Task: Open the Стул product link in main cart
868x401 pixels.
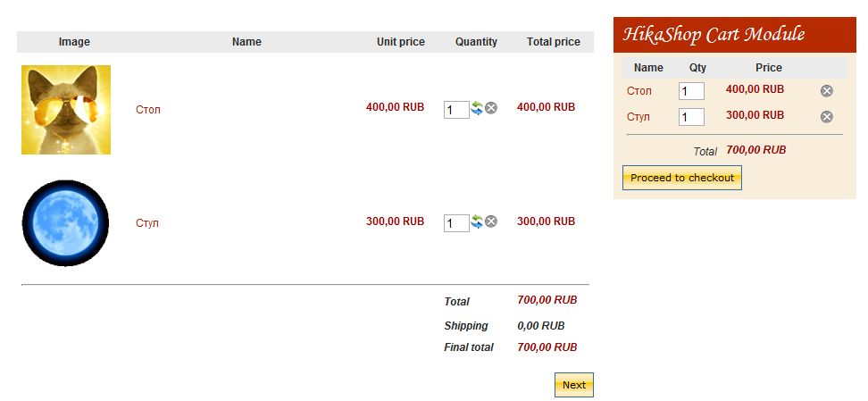Action: [x=147, y=223]
